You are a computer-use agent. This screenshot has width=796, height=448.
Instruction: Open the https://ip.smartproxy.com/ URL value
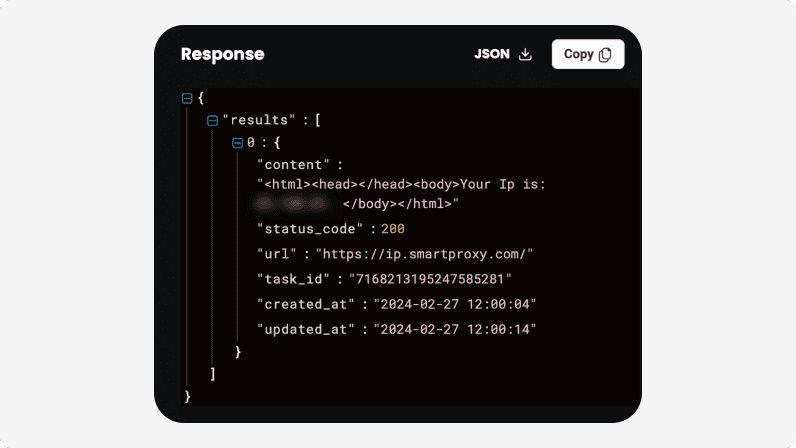click(425, 254)
